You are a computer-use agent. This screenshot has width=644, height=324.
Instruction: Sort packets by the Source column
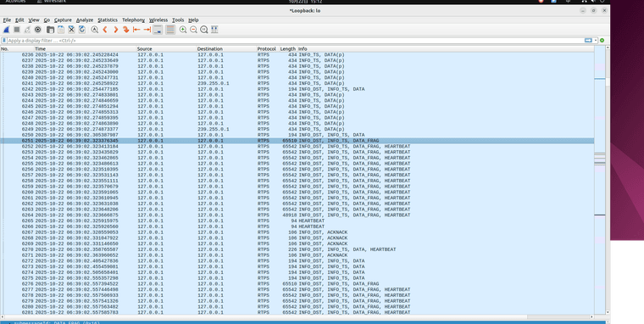(166, 49)
